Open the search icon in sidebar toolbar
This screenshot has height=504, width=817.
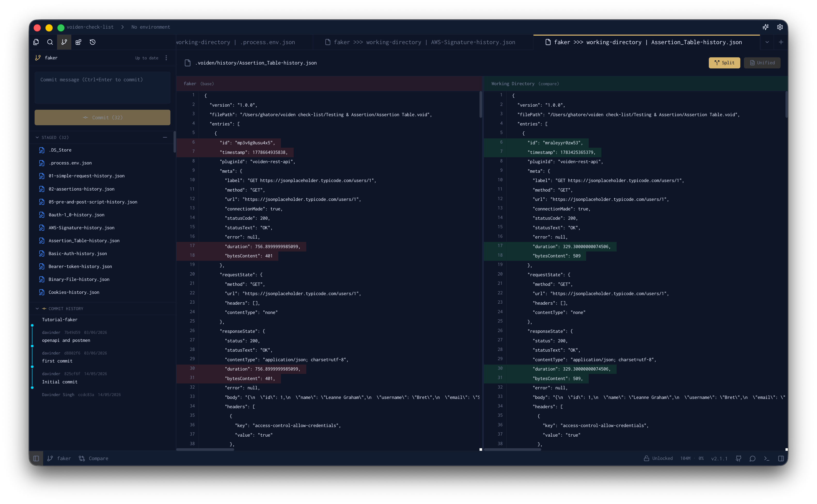[x=50, y=42]
